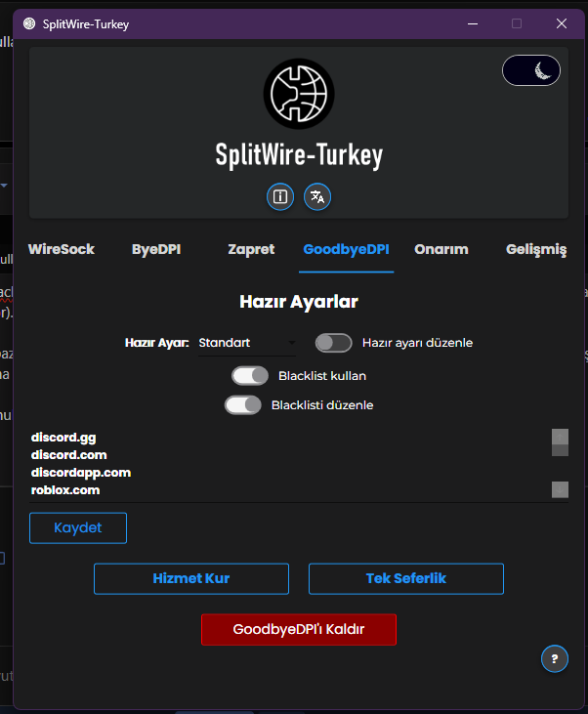Switch to the WireSock tab
Screen dimensions: 588x714
point(61,249)
